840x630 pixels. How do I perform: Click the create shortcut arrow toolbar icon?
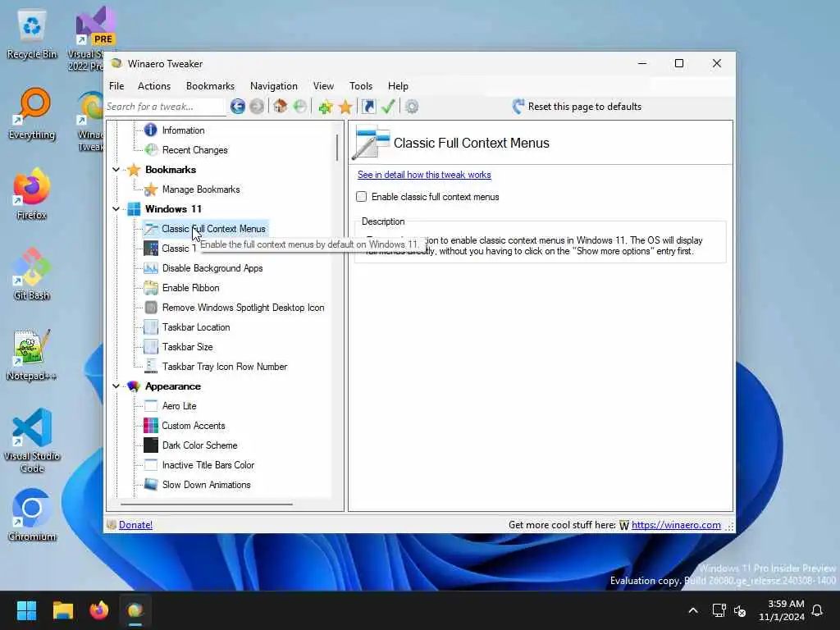tap(368, 107)
